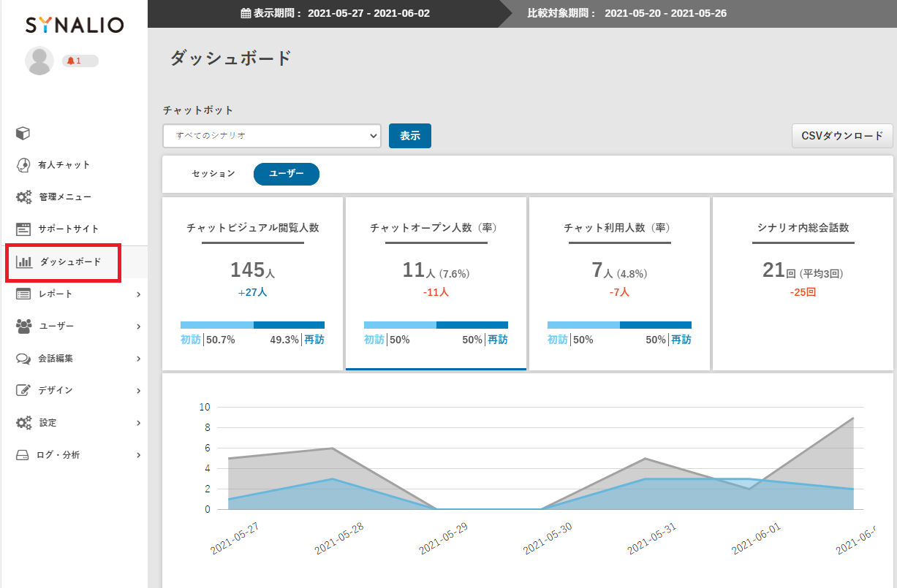Open the すべてのシナリオ chatbot dropdown
The height and width of the screenshot is (588, 897).
(x=272, y=136)
